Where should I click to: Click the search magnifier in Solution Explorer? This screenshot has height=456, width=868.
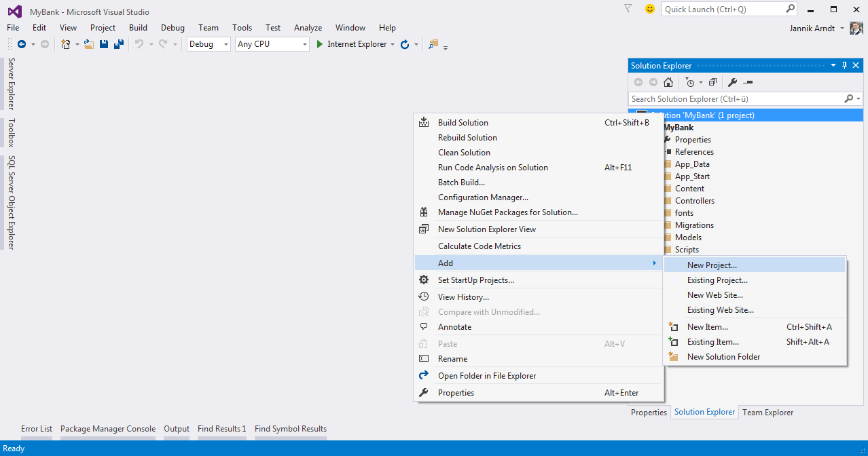tap(848, 98)
